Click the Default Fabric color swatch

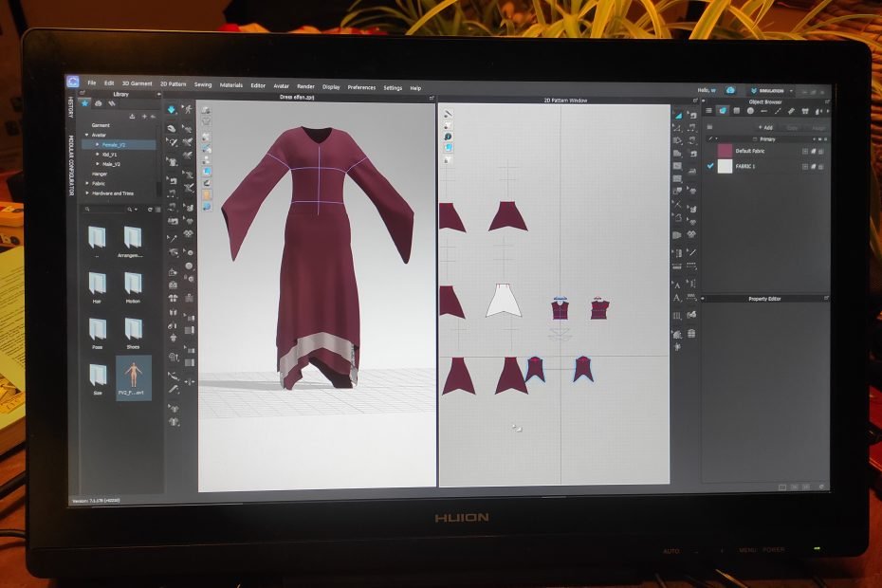click(x=725, y=150)
